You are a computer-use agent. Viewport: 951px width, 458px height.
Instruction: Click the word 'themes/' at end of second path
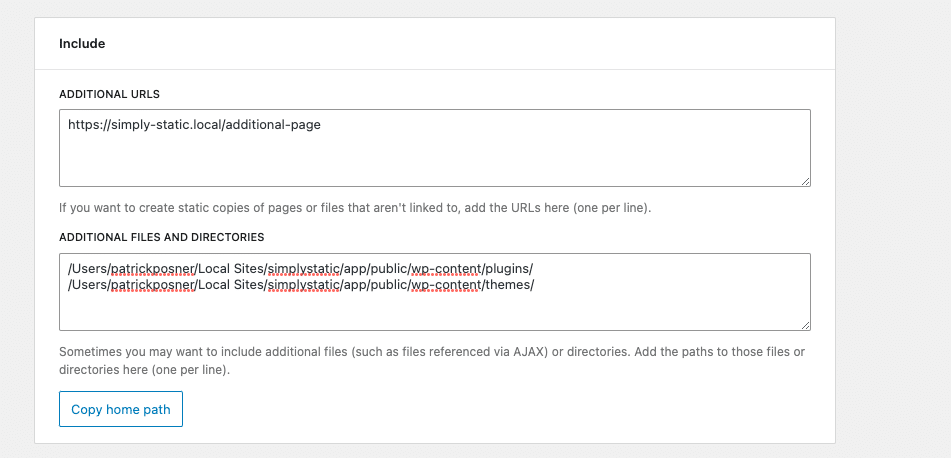pos(509,285)
